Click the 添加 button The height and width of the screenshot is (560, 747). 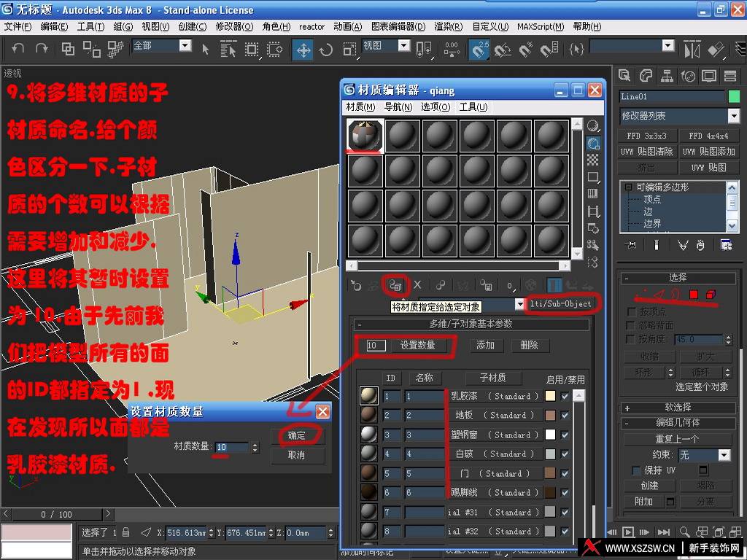pyautogui.click(x=485, y=345)
